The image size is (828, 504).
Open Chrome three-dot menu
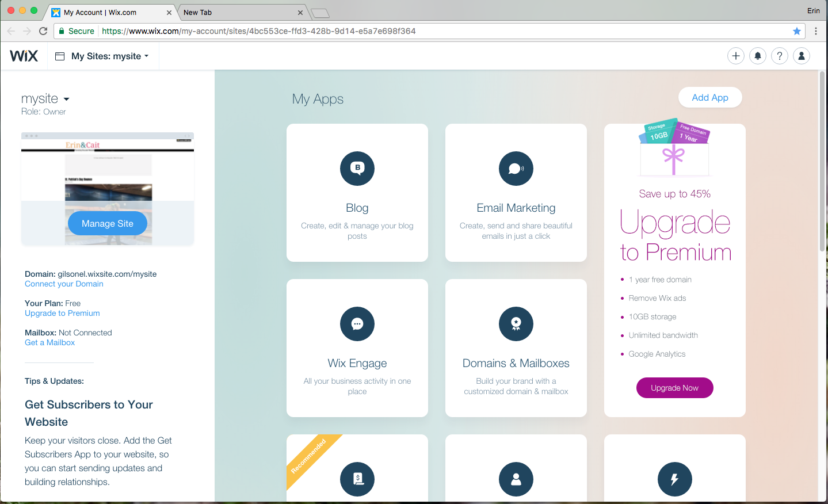point(816,31)
